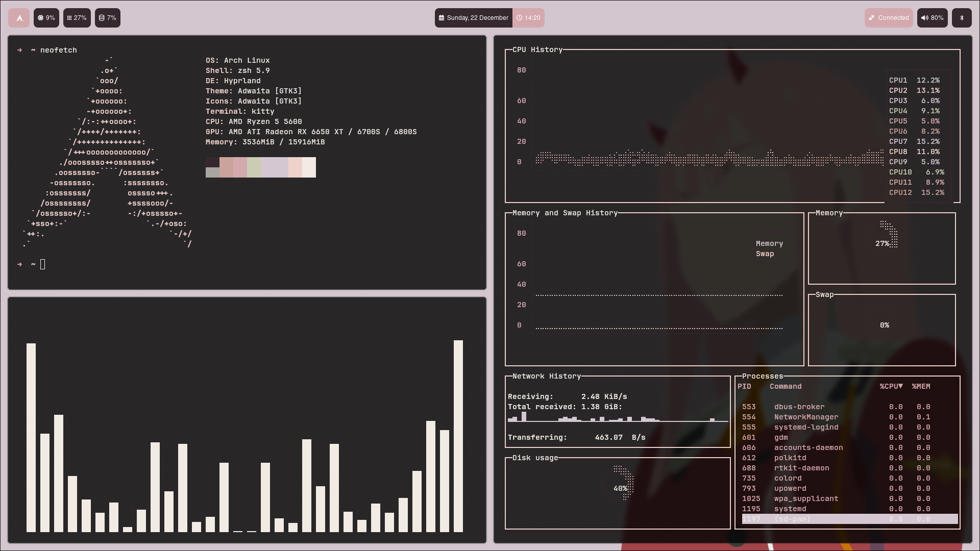The image size is (980, 551).
Task: Click the gray neofetch palette block
Action: [x=212, y=172]
